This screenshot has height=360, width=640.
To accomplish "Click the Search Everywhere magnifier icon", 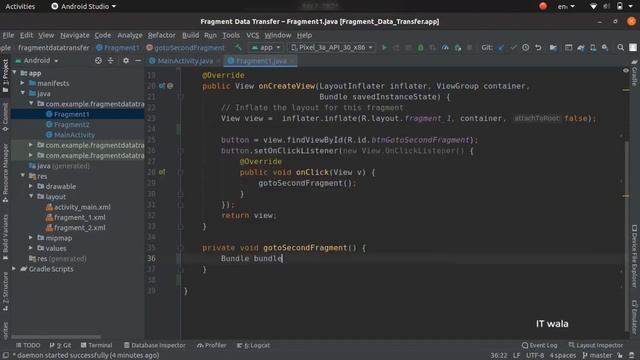I will point(620,48).
